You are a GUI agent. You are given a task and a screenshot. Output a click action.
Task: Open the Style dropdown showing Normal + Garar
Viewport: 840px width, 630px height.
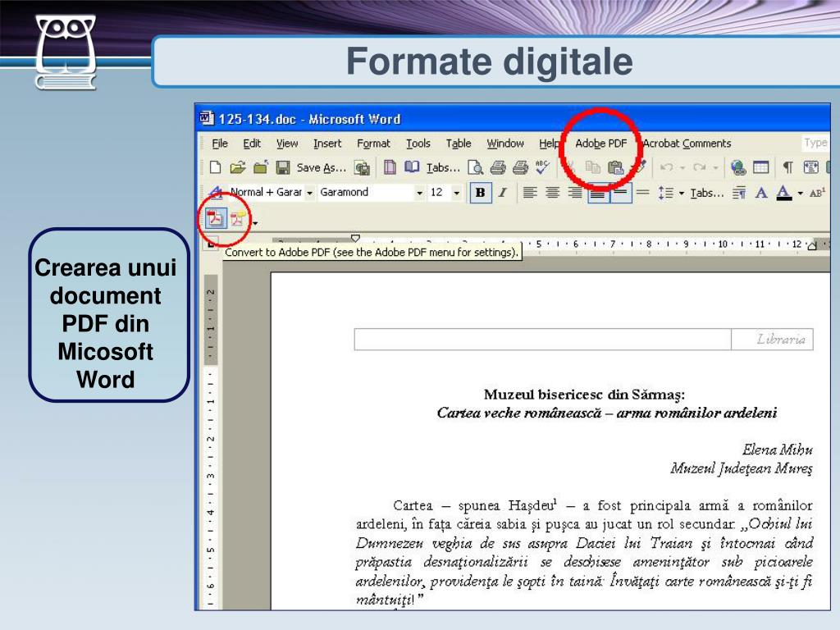coord(309,193)
